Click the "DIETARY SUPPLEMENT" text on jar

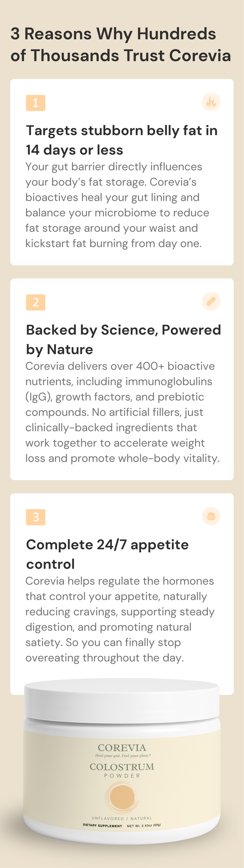[102, 826]
